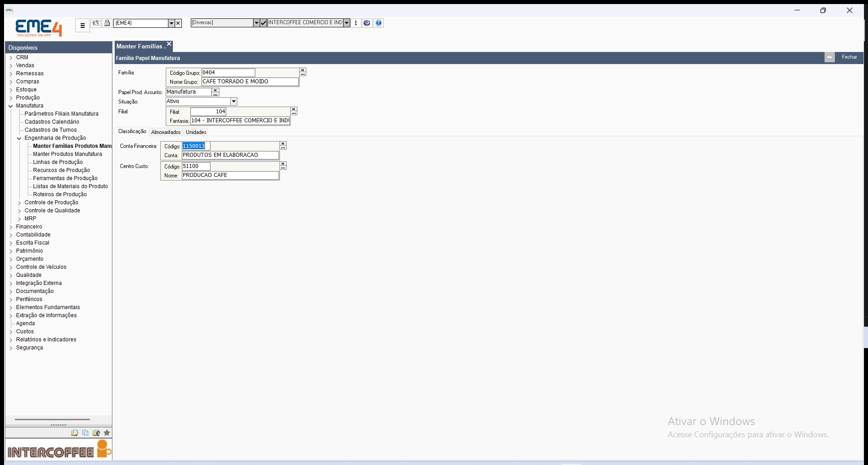Screen dimensions: 868x465
Task: Click the copy documents icon at bottom of sidebar
Action: [x=85, y=433]
